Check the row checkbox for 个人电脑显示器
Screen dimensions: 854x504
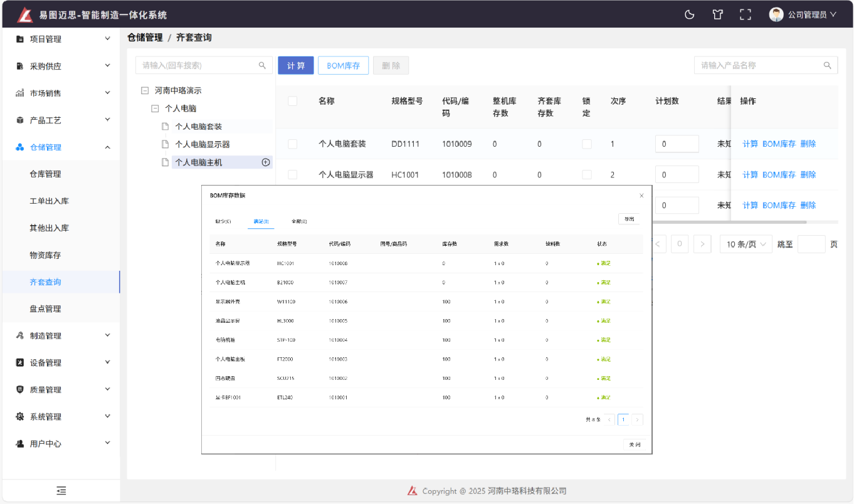tap(292, 174)
